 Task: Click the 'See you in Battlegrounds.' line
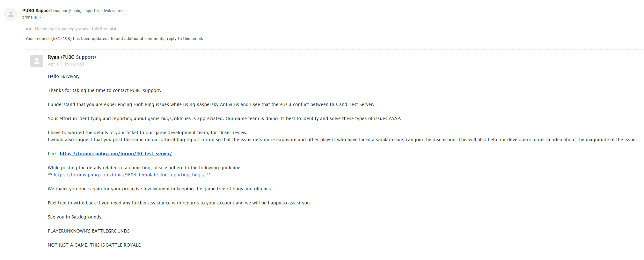(75, 217)
